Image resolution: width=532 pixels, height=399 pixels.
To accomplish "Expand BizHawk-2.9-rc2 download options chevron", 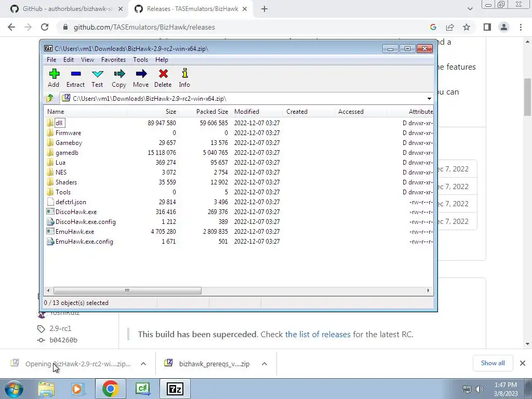I will pyautogui.click(x=143, y=364).
